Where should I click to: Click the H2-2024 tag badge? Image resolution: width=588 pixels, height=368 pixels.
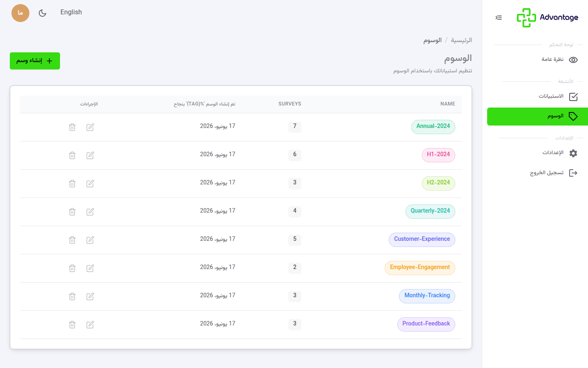439,183
